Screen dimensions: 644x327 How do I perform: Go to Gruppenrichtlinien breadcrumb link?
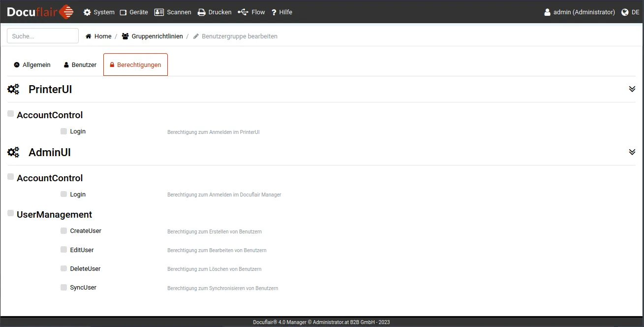pos(157,36)
